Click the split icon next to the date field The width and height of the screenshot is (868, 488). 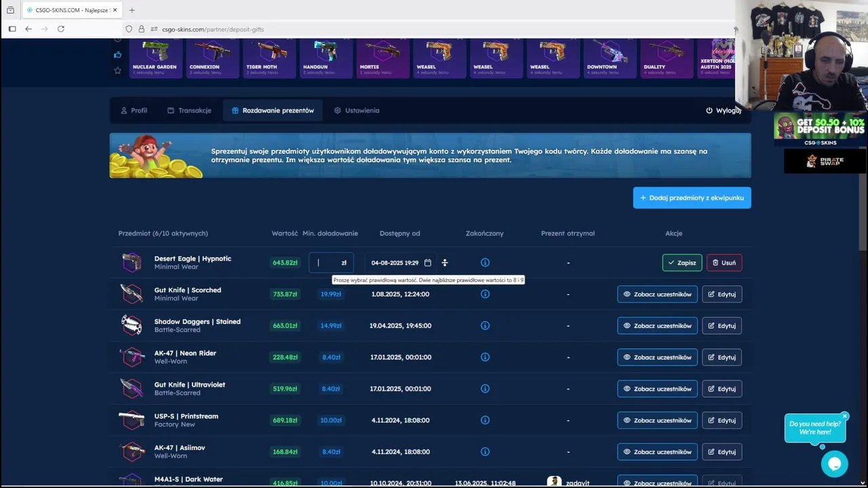(x=445, y=263)
